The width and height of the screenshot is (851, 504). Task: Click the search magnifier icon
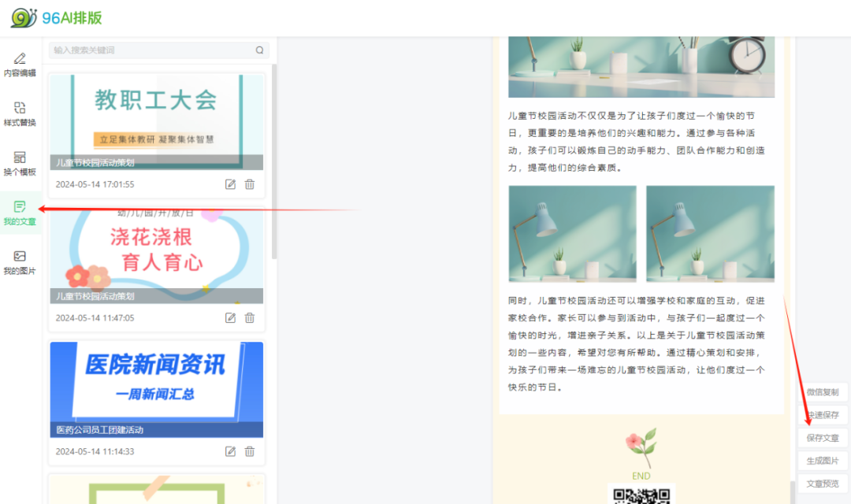(x=259, y=50)
